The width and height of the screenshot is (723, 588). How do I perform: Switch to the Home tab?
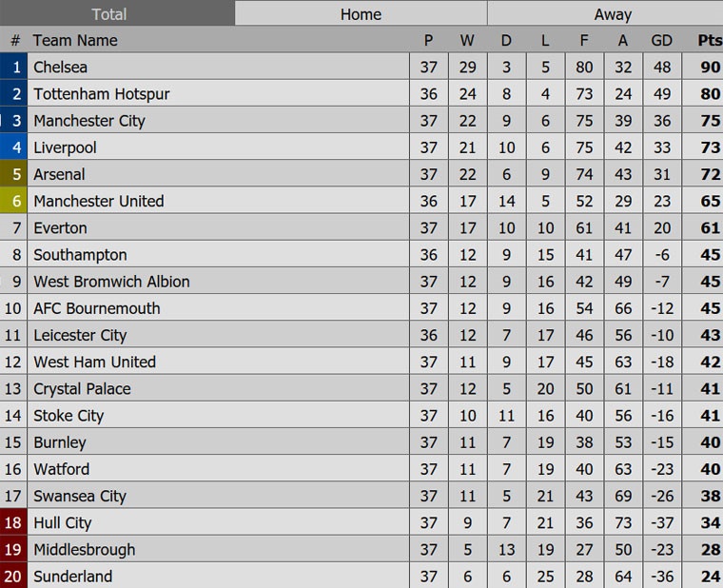click(361, 13)
